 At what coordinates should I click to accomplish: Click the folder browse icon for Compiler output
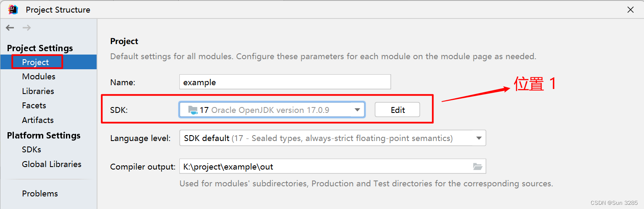coord(477,167)
